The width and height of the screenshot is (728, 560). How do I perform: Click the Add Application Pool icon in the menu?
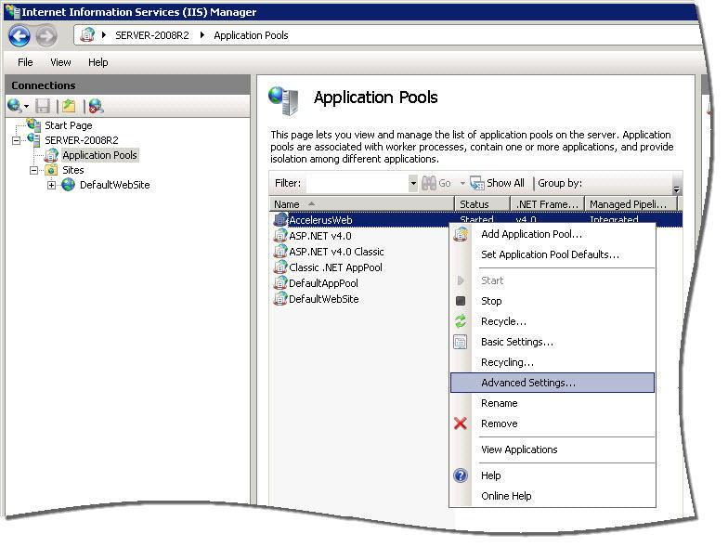click(461, 234)
